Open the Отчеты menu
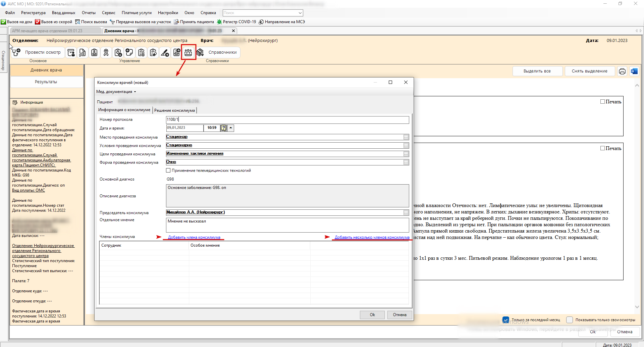The width and height of the screenshot is (644, 347). (x=89, y=13)
